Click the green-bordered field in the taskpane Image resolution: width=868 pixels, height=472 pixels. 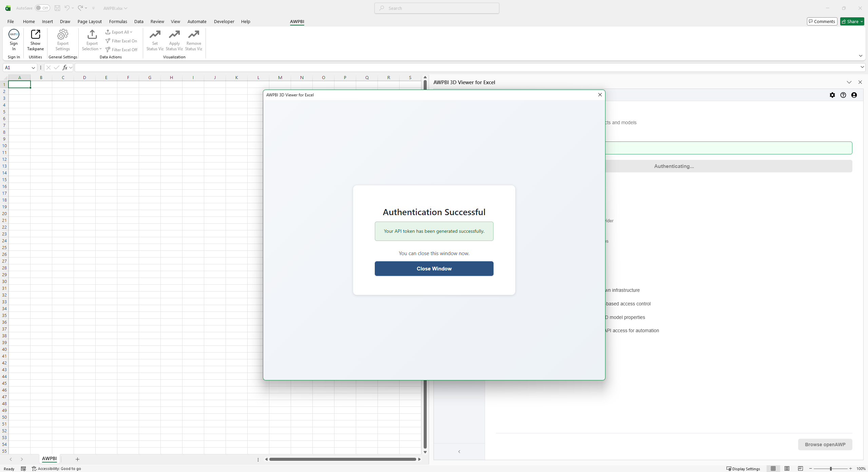pos(674,148)
